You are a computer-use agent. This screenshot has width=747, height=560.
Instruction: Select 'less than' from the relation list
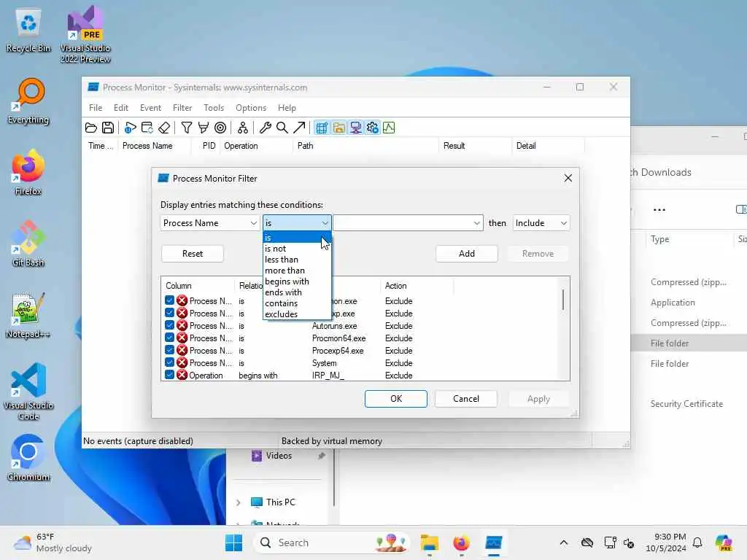(x=296, y=260)
